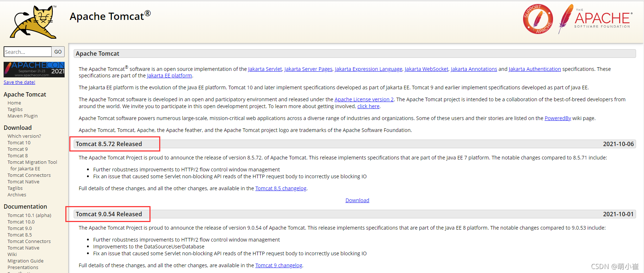The width and height of the screenshot is (644, 273).
Task: Open the Archives link
Action: [17, 195]
